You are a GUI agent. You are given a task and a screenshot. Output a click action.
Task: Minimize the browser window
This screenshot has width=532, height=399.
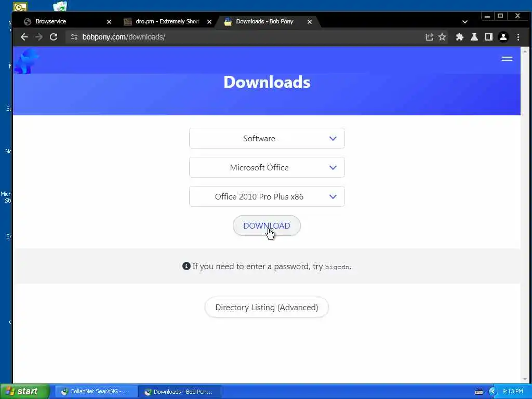tap(487, 16)
